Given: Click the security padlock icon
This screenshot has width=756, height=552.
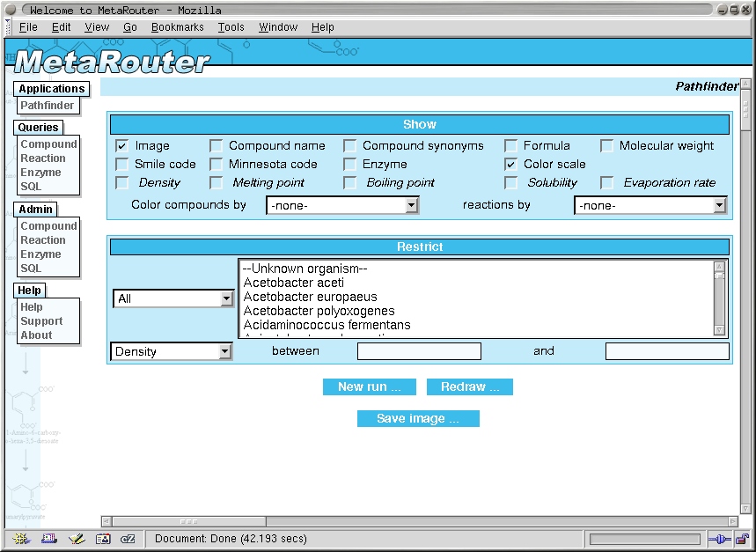Looking at the screenshot, I should point(743,539).
